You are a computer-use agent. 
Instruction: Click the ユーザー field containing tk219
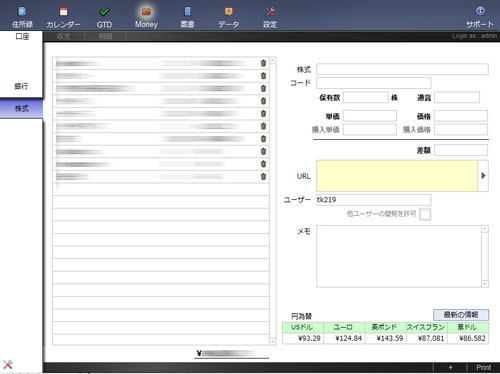point(374,200)
